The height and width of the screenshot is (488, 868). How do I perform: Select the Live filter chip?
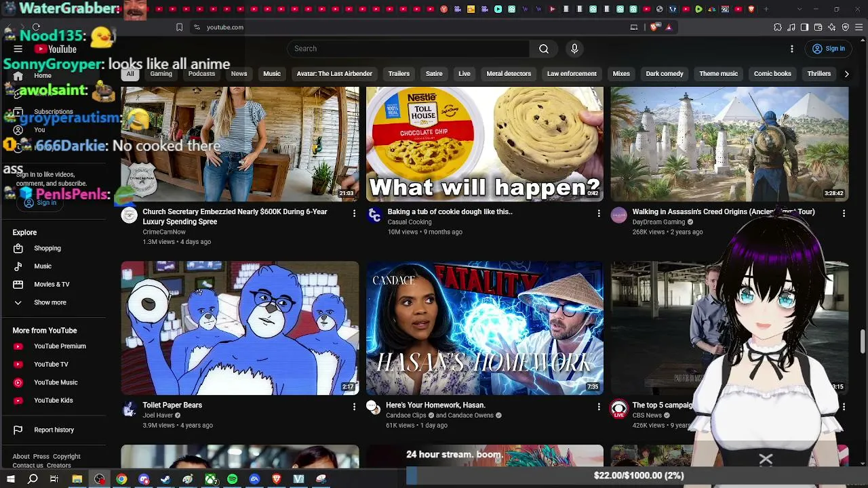465,74
